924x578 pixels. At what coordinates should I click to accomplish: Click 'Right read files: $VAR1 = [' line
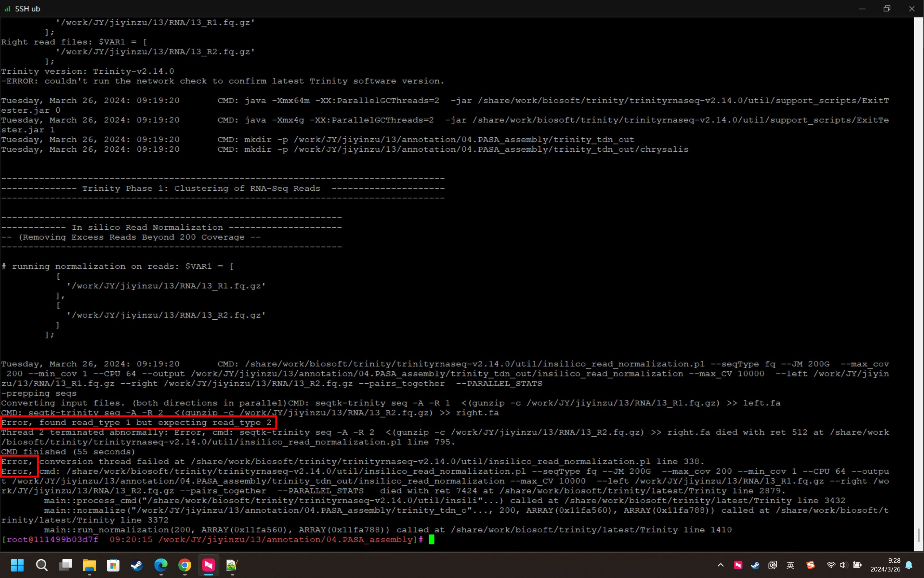click(74, 42)
